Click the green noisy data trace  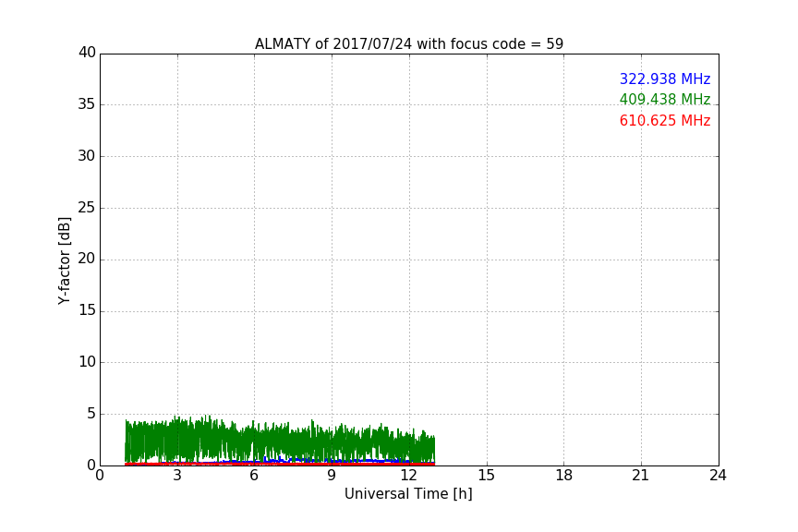pos(280,441)
